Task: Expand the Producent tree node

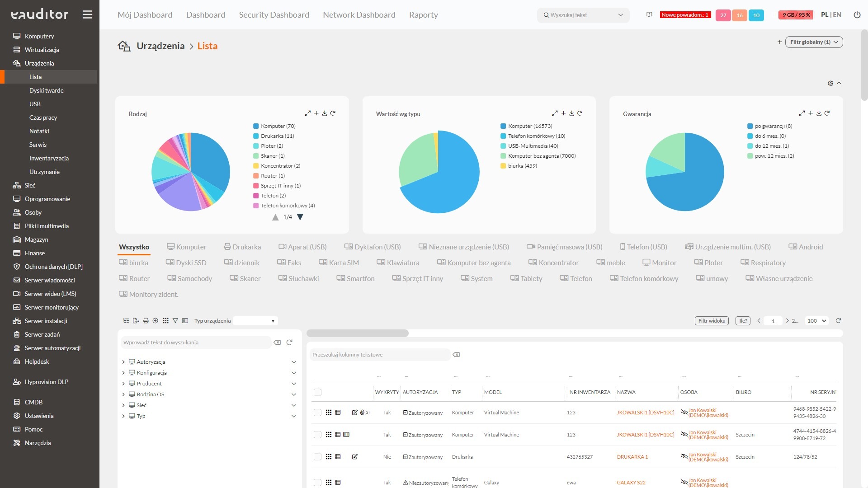Action: coord(123,384)
